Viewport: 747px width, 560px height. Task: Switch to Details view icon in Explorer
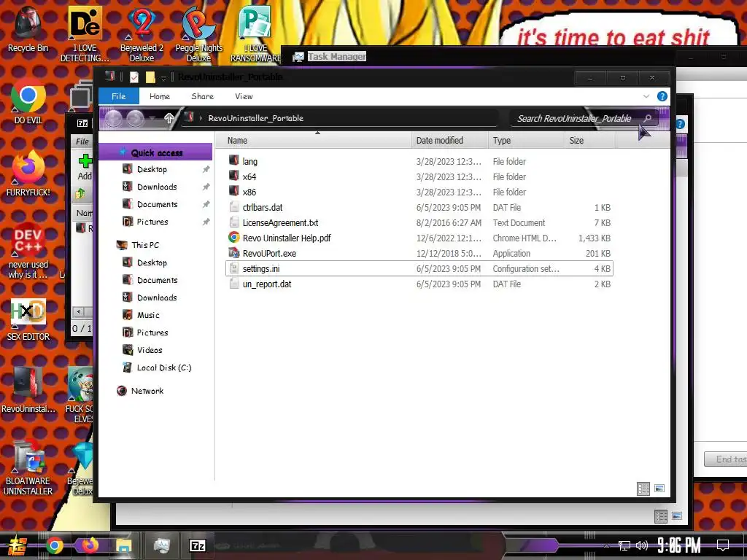click(x=643, y=489)
